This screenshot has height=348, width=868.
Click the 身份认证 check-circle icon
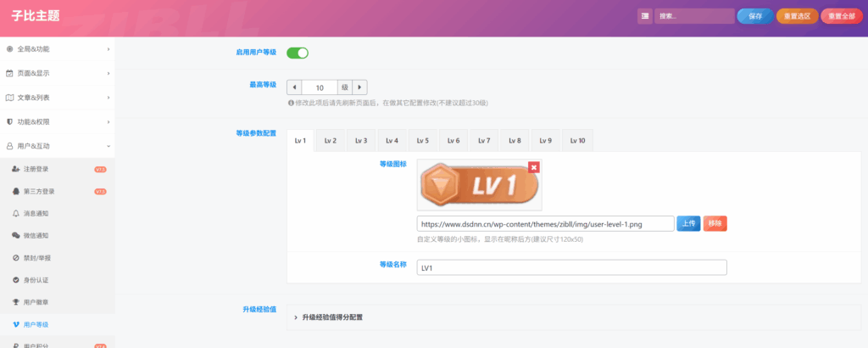[16, 280]
